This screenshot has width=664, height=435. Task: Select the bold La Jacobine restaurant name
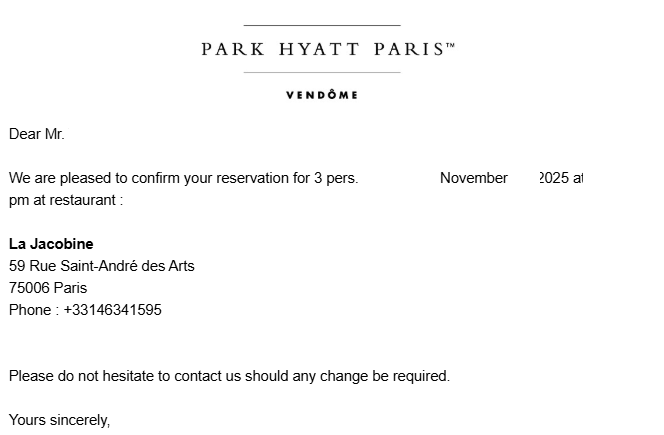[51, 244]
